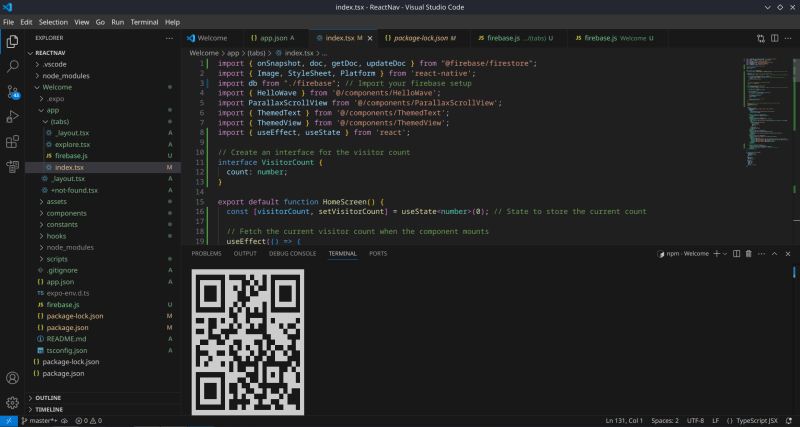Open terminal panel more actions ellipsis
This screenshot has width=800, height=427.
point(761,254)
